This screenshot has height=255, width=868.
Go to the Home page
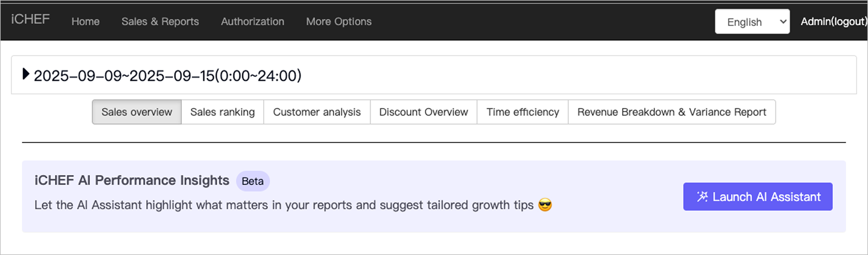tap(85, 22)
